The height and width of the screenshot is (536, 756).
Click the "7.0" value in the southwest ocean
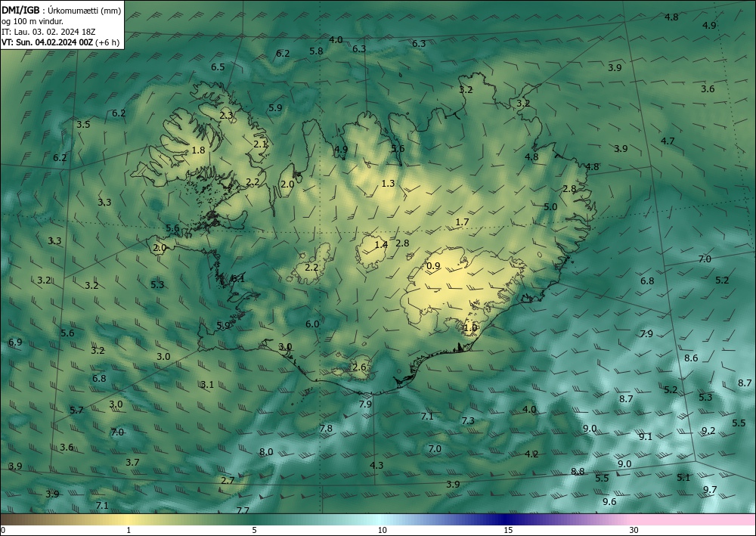(x=117, y=432)
